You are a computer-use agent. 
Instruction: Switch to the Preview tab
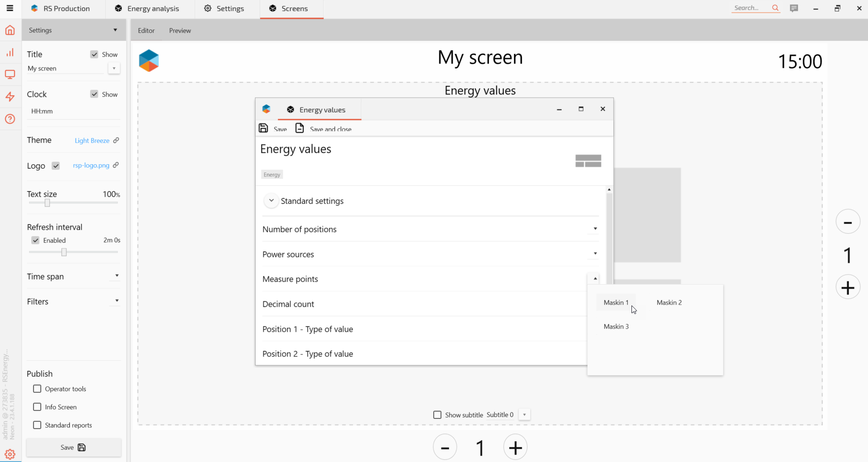tap(180, 30)
